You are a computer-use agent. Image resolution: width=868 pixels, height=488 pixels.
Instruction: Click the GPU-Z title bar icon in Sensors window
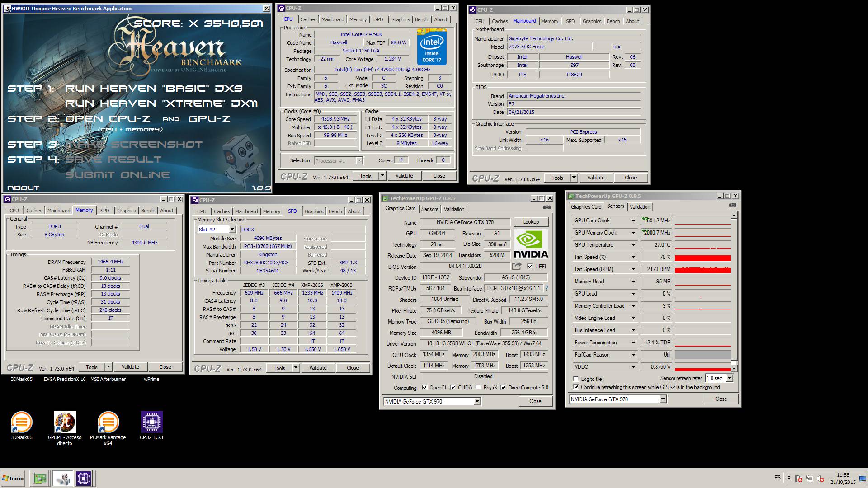coord(571,196)
